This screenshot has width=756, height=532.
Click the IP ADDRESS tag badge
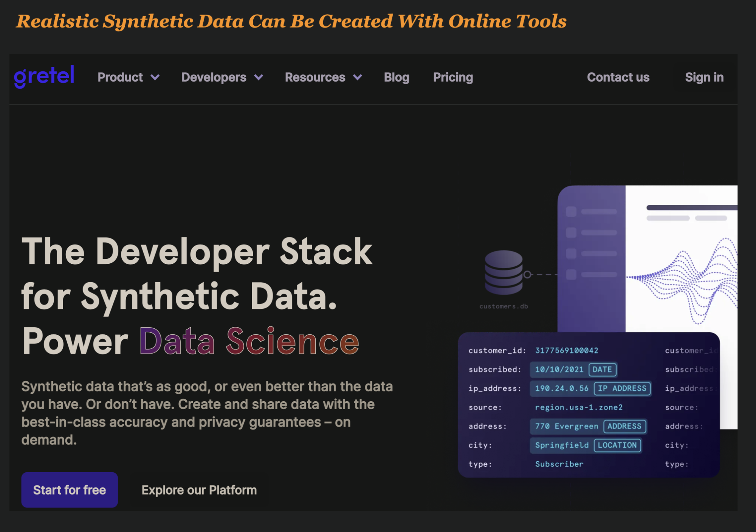click(x=622, y=388)
